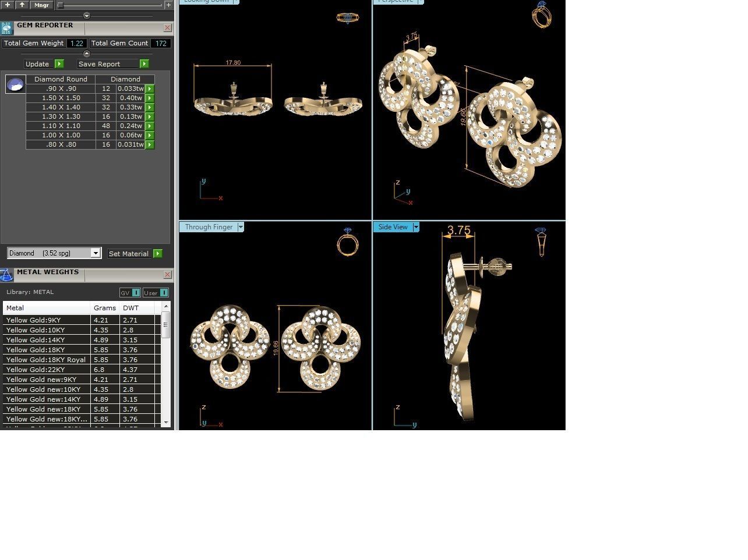This screenshot has height=560, width=748.
Task: Click the Save Report label
Action: (x=100, y=64)
